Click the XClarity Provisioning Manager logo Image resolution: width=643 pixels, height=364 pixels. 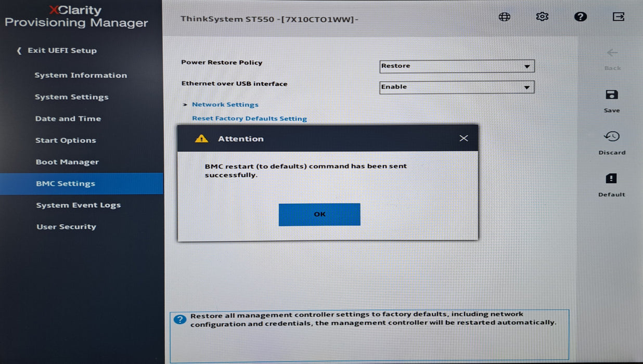76,17
